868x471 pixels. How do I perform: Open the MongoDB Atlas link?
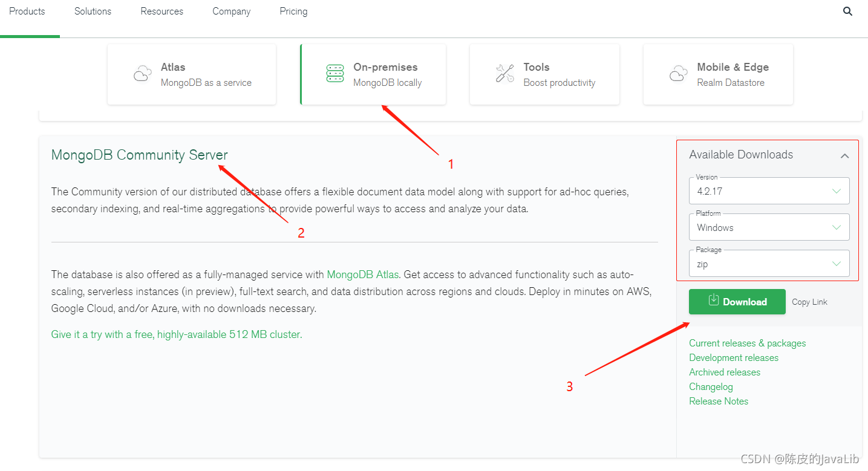point(362,274)
